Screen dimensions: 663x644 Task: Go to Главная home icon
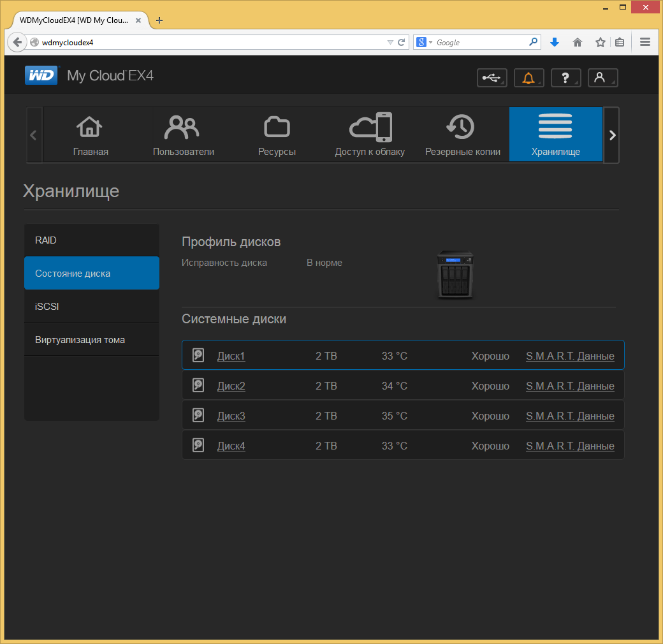coord(91,135)
